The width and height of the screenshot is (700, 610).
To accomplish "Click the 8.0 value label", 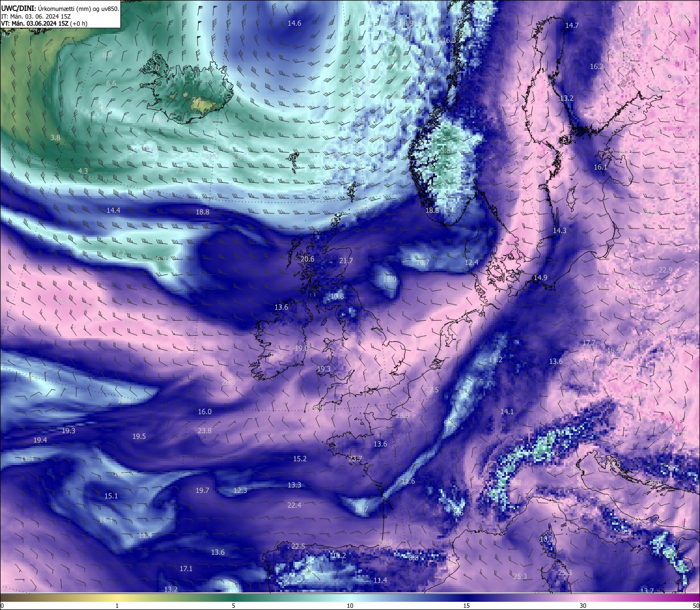I will [x=107, y=55].
